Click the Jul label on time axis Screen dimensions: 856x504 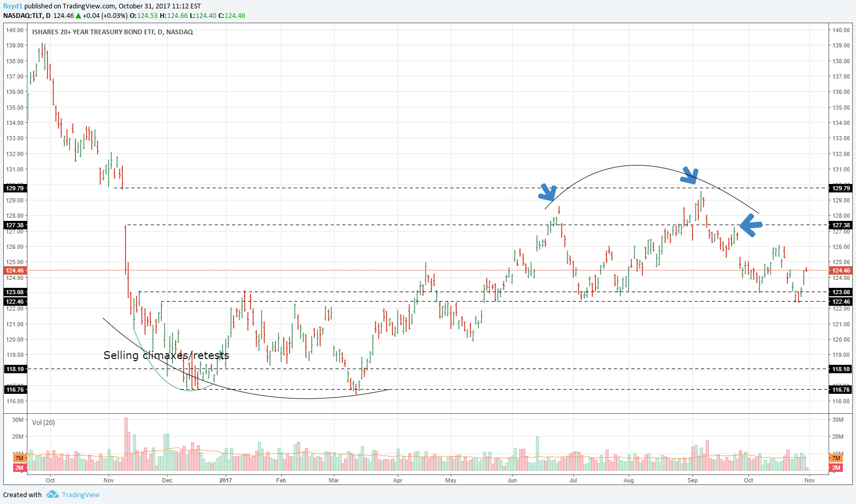point(573,480)
